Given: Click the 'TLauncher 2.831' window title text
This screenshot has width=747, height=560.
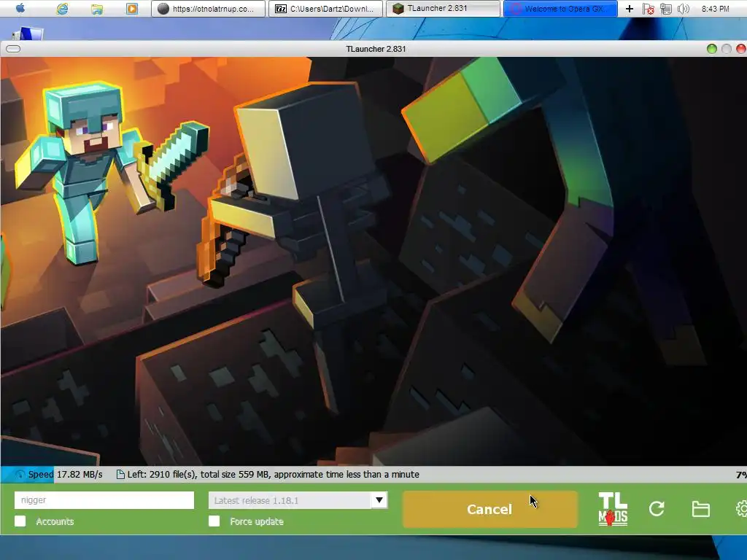Looking at the screenshot, I should coord(376,49).
